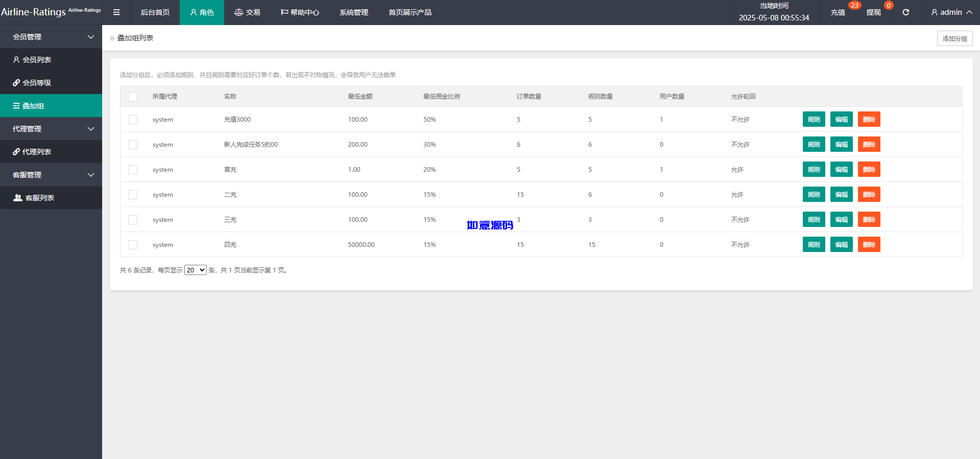
Task: Open 规则 for the 三充 group
Action: (814, 219)
